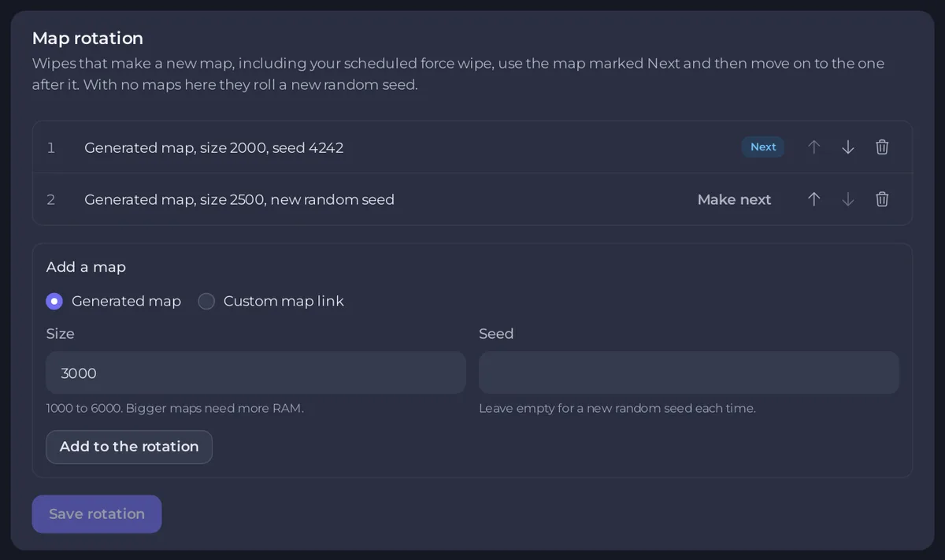Click the Seed field label
Image resolution: width=945 pixels, height=560 pixels.
click(x=496, y=333)
